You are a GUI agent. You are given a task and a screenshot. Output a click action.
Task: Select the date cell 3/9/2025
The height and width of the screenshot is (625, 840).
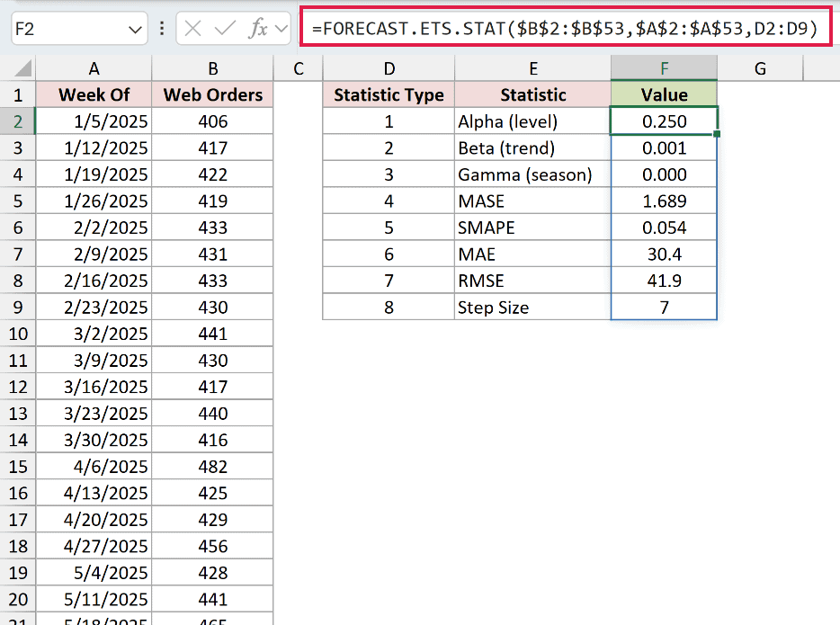(94, 361)
